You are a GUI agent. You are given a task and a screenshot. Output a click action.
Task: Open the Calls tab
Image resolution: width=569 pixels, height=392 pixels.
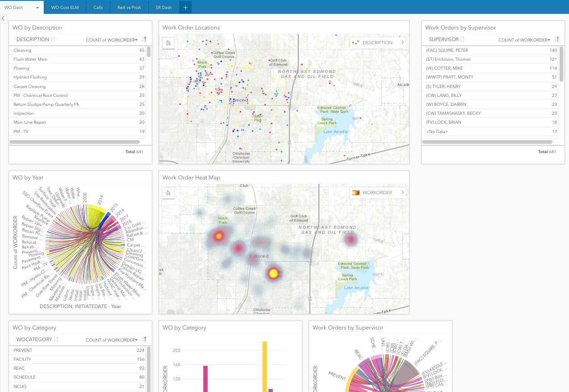98,8
